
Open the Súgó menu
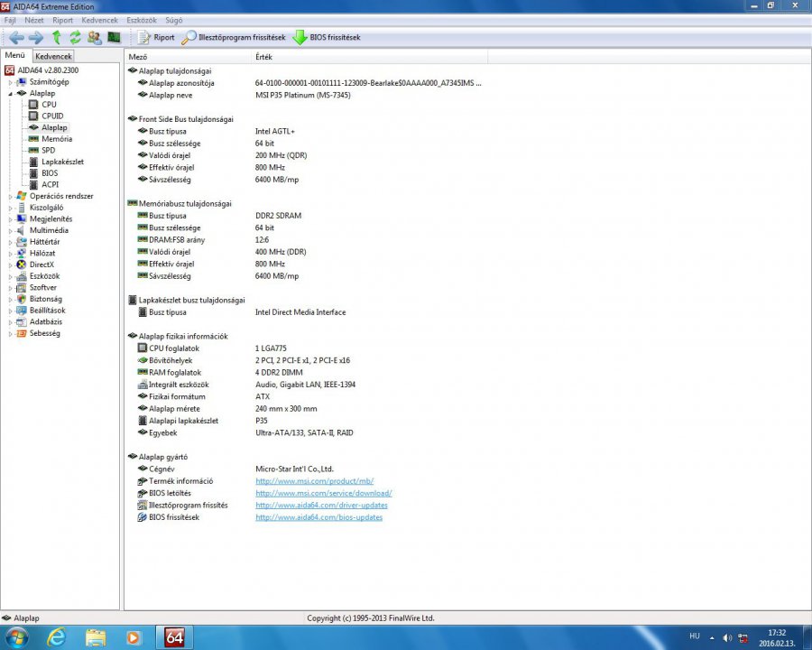[173, 20]
